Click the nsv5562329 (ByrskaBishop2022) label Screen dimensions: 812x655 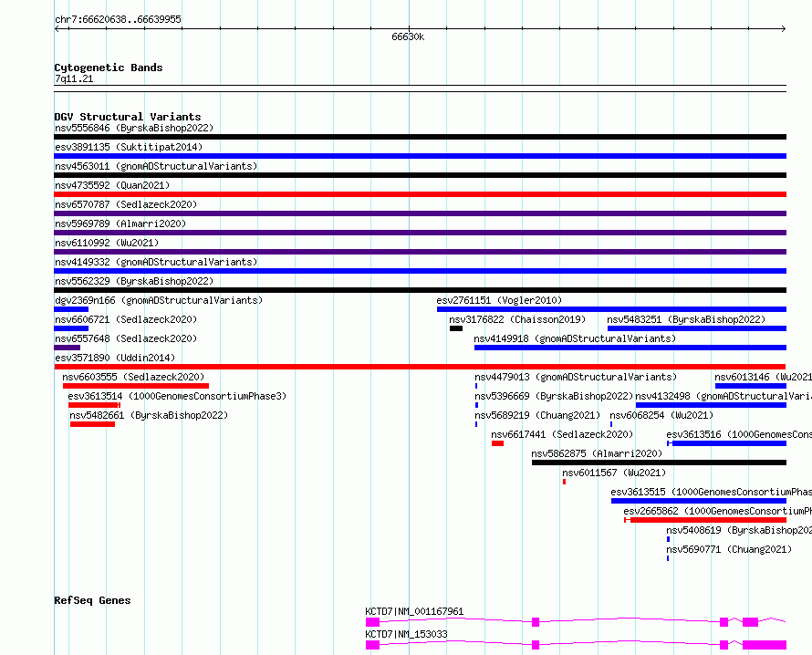[134, 281]
